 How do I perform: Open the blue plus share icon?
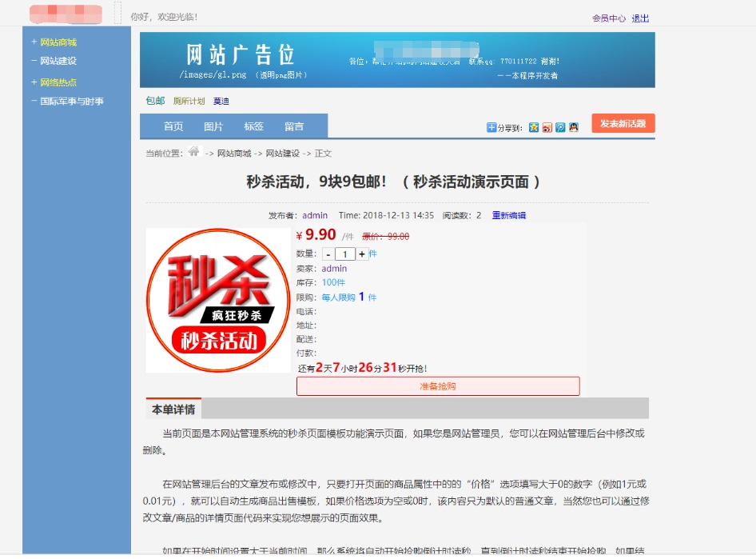pyautogui.click(x=491, y=127)
